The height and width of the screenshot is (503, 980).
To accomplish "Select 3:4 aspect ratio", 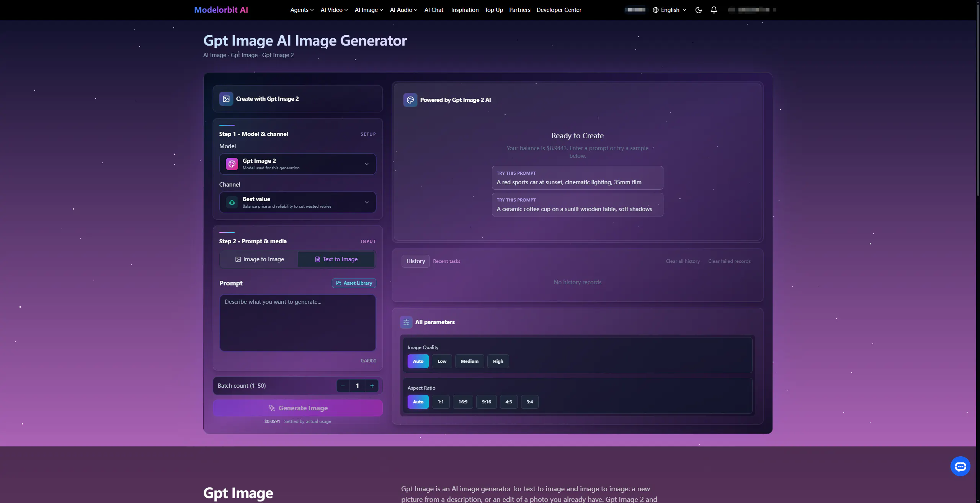I will [530, 402].
